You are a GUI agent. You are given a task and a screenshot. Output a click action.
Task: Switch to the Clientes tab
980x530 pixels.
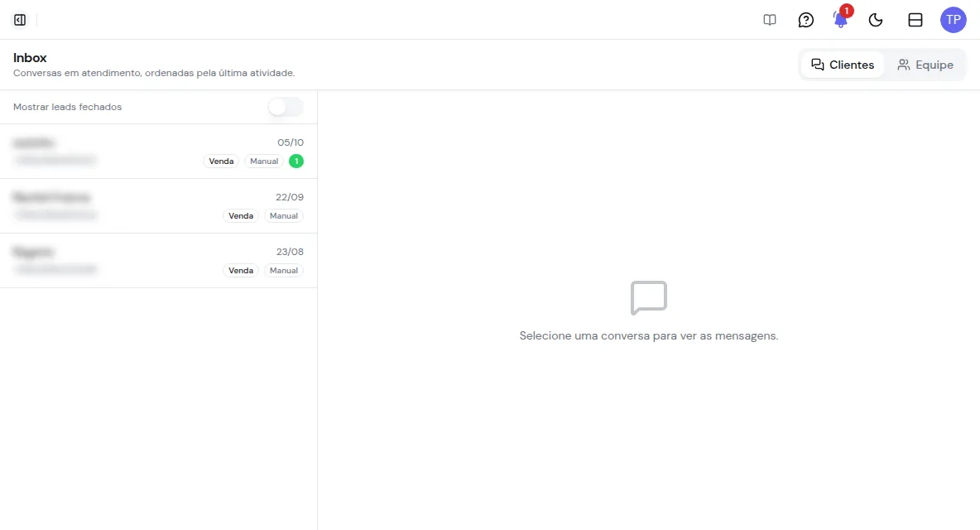[x=843, y=65]
